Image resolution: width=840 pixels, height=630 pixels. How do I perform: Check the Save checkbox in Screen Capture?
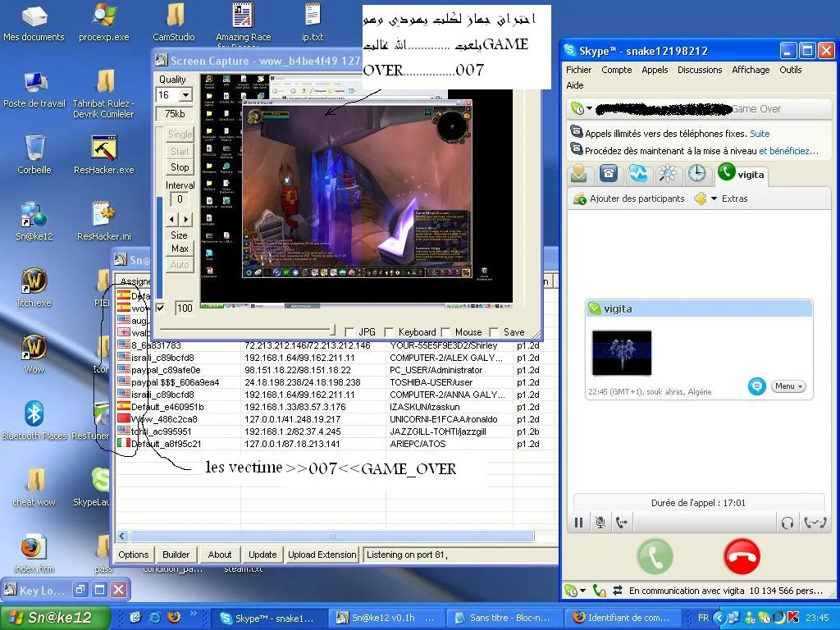coord(494,332)
